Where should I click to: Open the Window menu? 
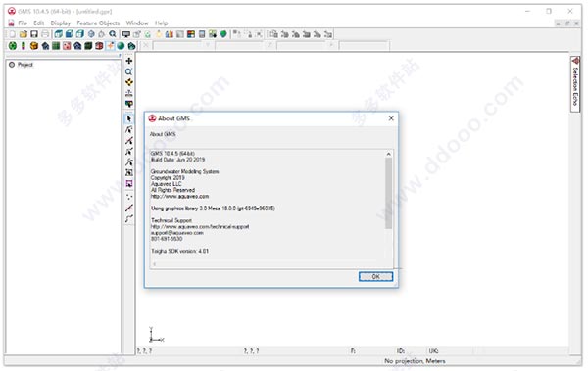[x=137, y=23]
